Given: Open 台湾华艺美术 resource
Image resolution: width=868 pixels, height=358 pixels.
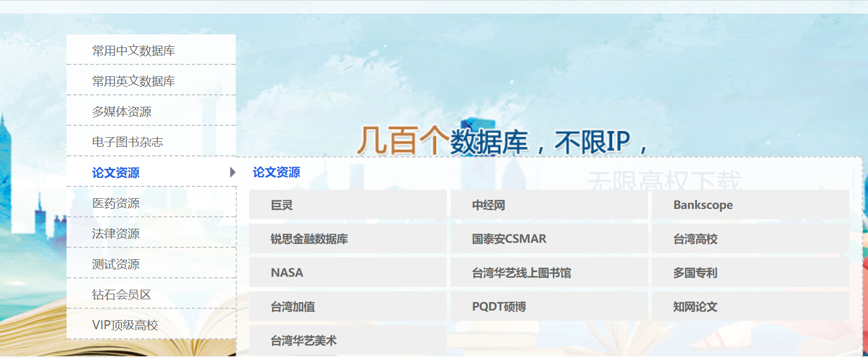Looking at the screenshot, I should pos(348,340).
